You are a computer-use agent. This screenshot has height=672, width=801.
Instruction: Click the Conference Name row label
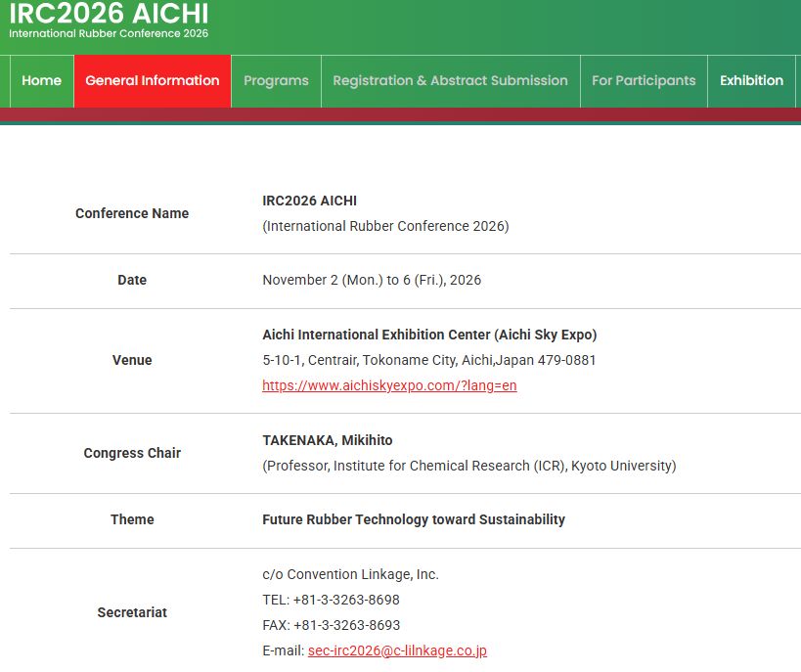click(x=132, y=213)
